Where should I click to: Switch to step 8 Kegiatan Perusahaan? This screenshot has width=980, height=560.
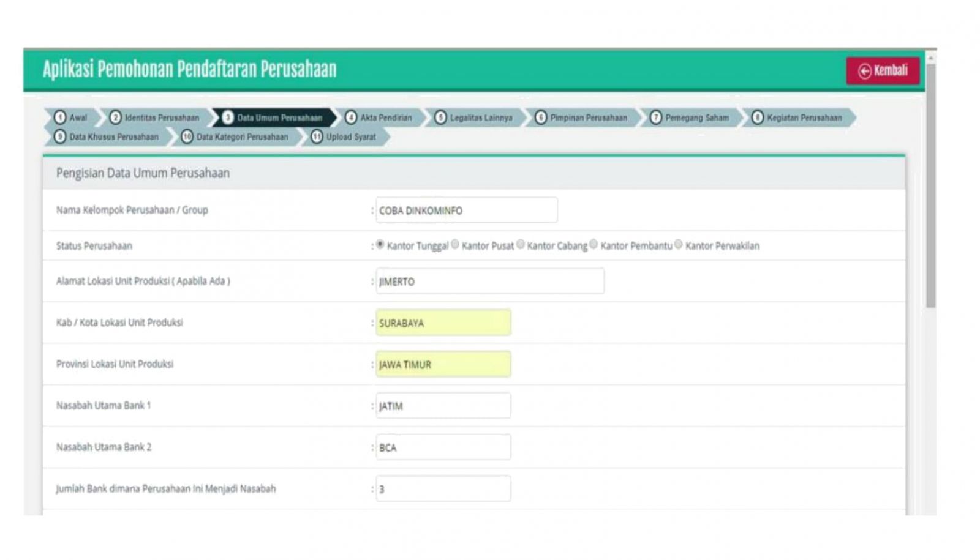point(797,118)
